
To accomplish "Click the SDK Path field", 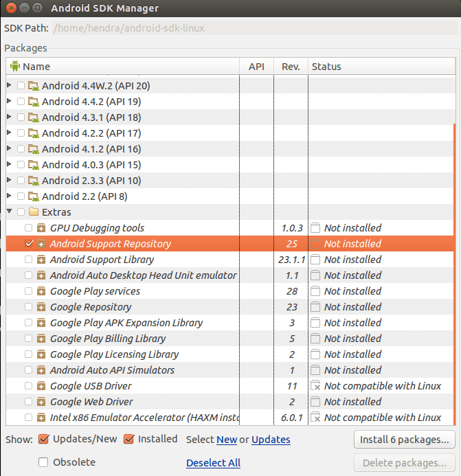I will point(255,28).
